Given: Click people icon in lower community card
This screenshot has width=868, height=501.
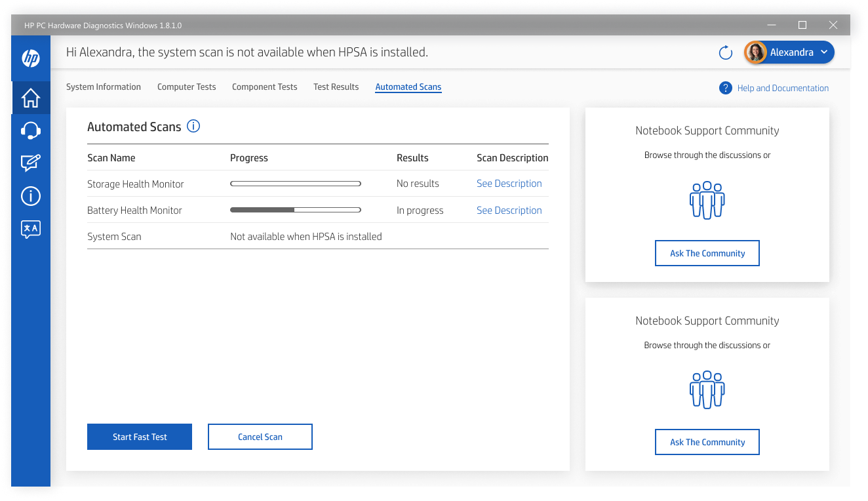Looking at the screenshot, I should click(707, 390).
